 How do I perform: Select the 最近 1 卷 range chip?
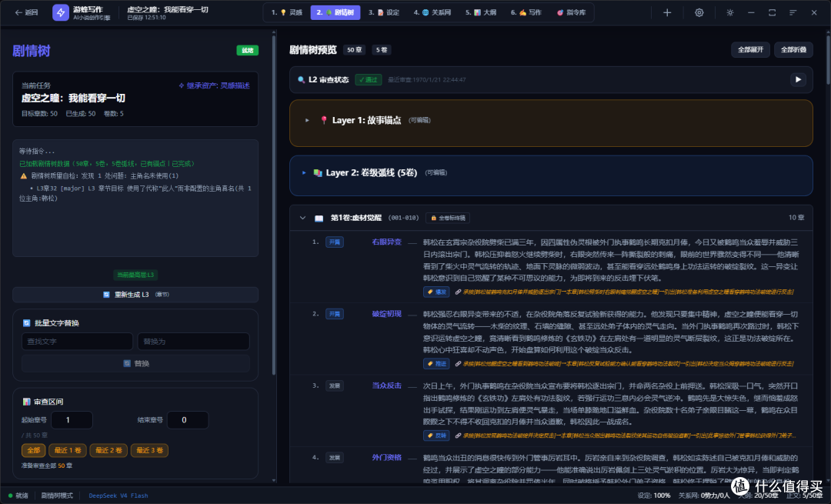(67, 450)
